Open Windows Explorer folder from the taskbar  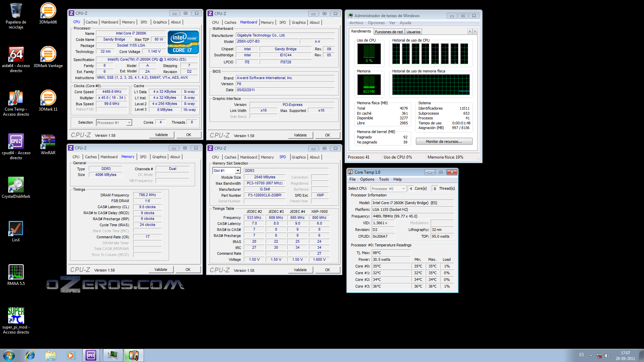point(51,355)
